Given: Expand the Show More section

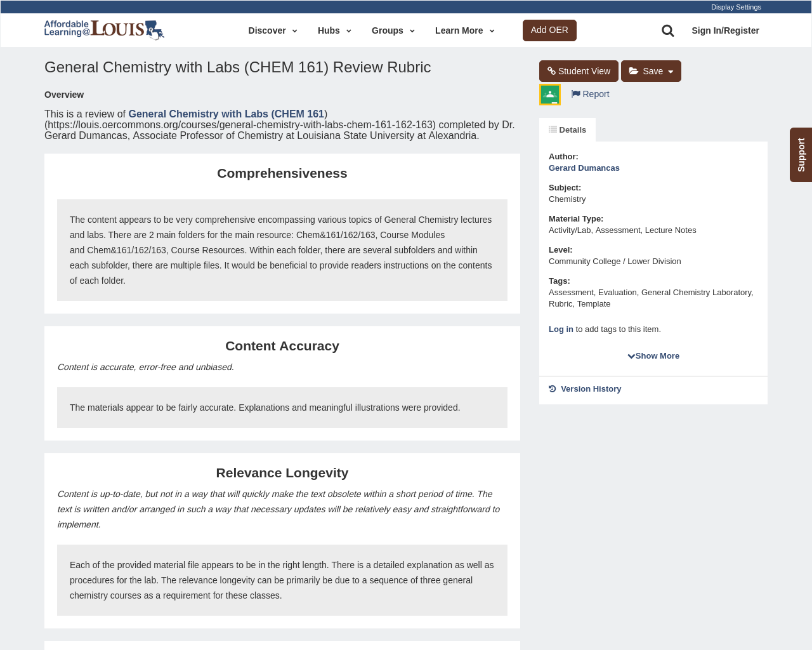Looking at the screenshot, I should (x=653, y=355).
